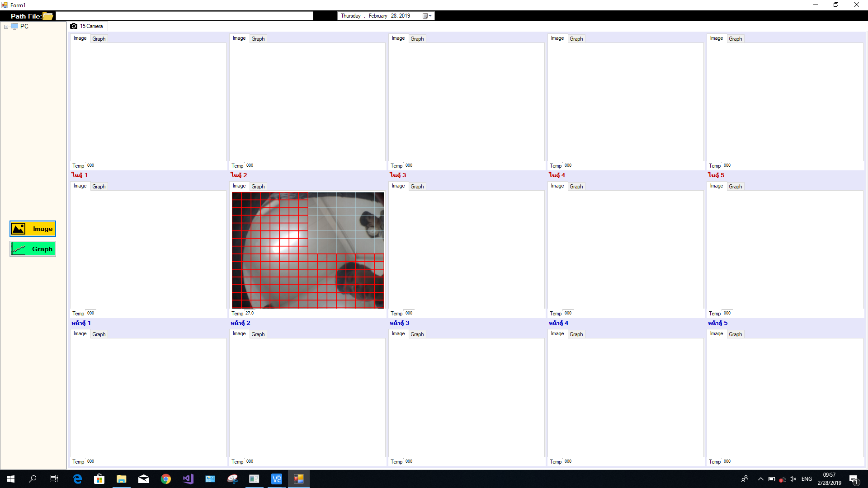This screenshot has height=488, width=868.
Task: Launch Google Chrome from the taskbar
Action: click(166, 479)
